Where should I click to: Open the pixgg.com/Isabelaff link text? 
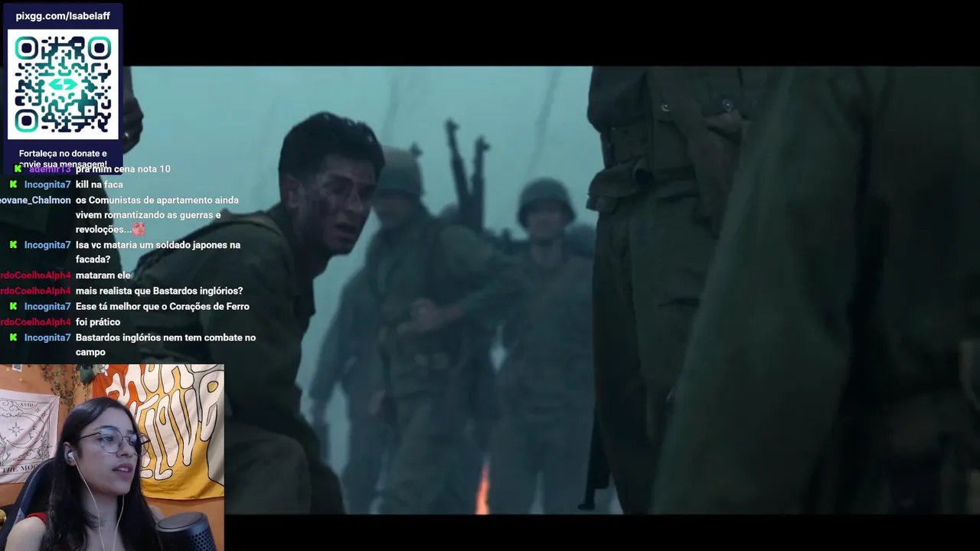point(63,16)
